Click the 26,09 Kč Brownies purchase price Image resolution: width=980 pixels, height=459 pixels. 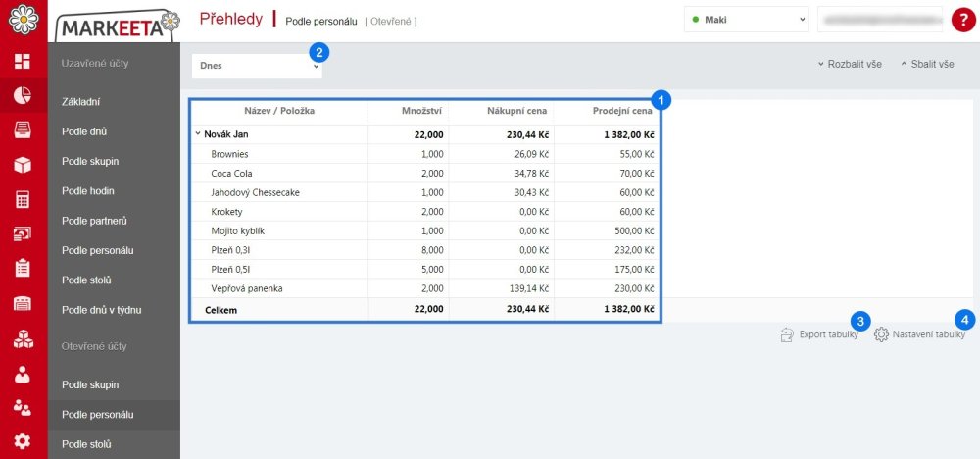tap(532, 154)
